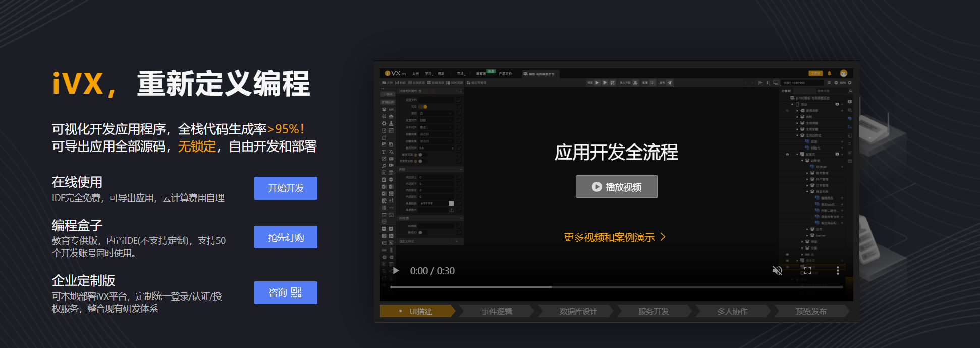This screenshot has width=980, height=348.
Task: Select the UI搭建 step tab
Action: click(417, 311)
